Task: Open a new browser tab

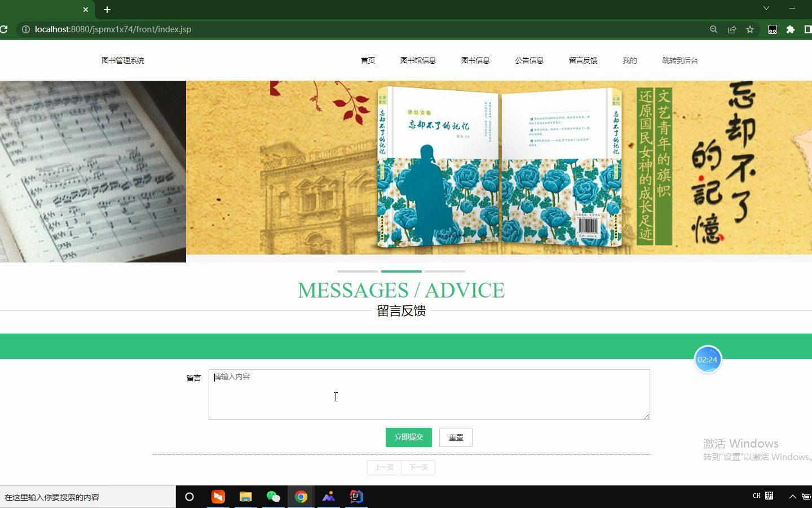Action: [107, 10]
